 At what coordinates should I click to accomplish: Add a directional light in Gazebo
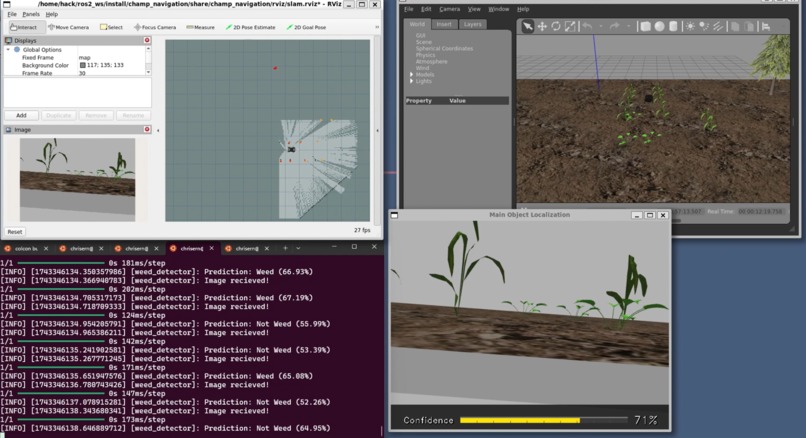(x=718, y=26)
